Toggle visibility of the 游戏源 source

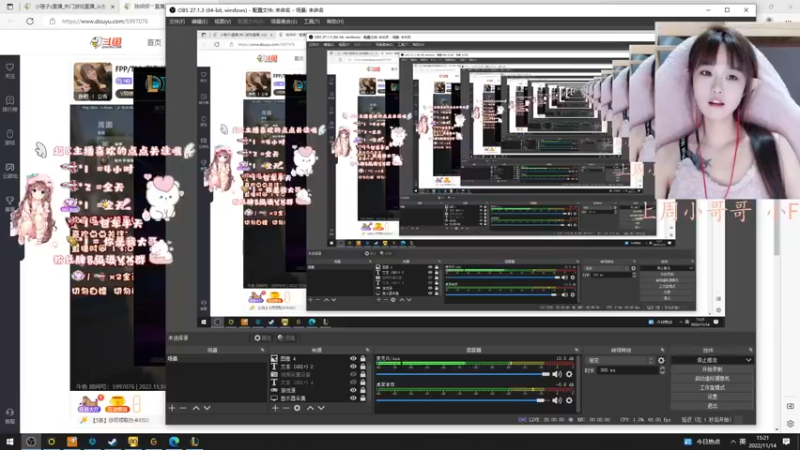pyautogui.click(x=353, y=390)
